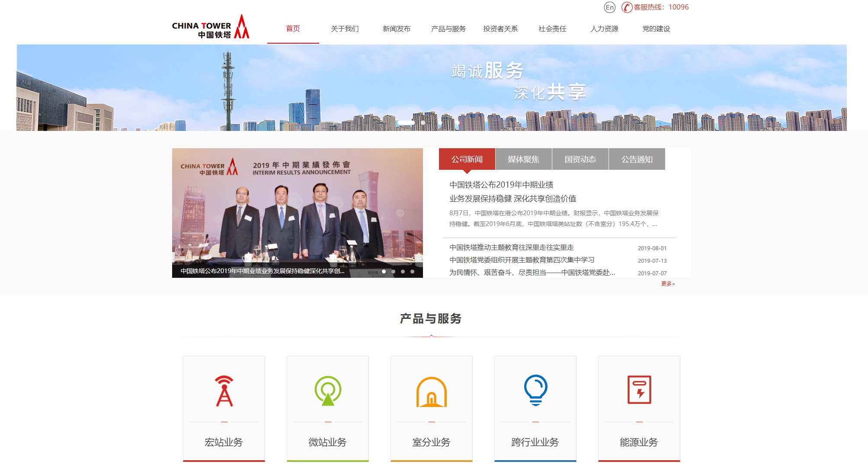Click the green micro station signal icon
The height and width of the screenshot is (474, 868).
click(x=328, y=391)
